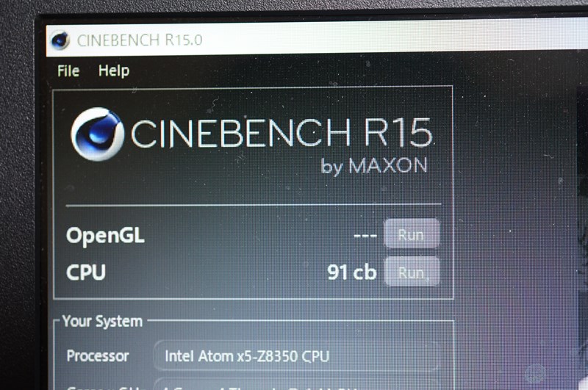Click the Cinebench icon in title bar

(x=60, y=40)
